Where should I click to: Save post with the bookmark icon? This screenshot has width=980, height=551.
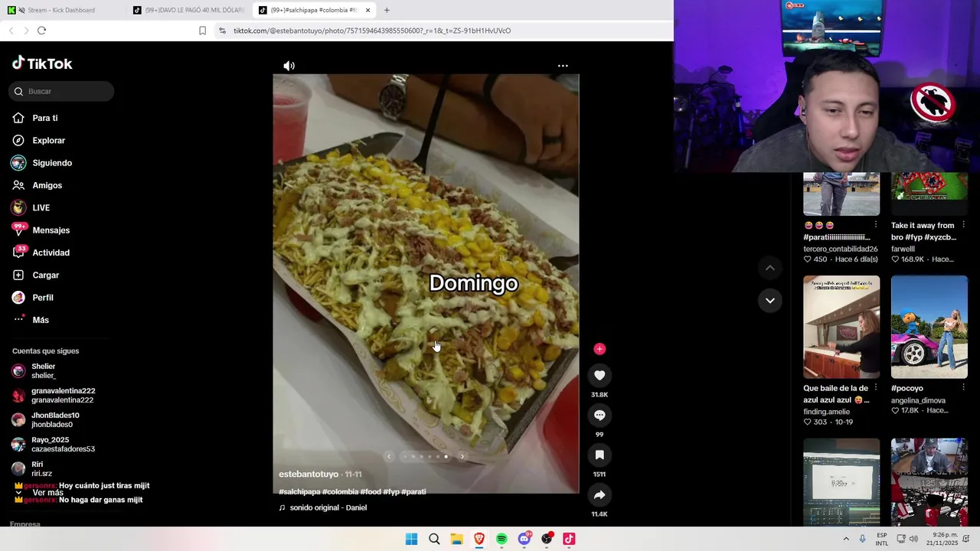tap(599, 455)
